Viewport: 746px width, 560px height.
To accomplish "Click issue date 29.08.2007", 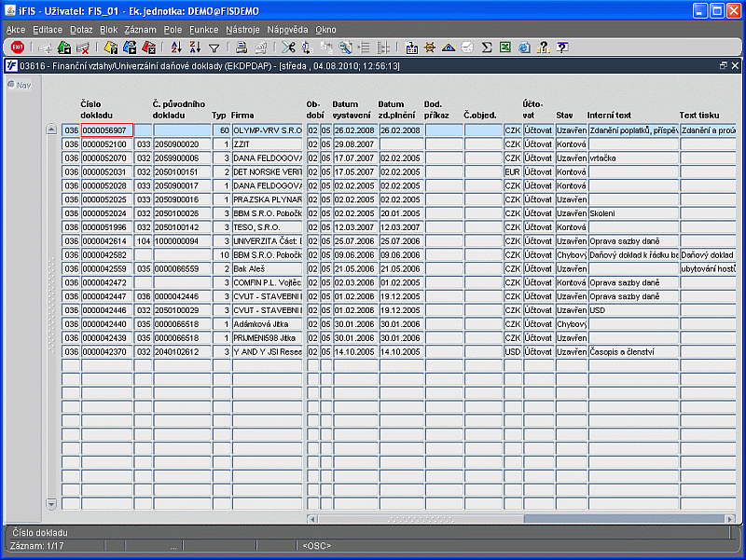I will click(355, 144).
